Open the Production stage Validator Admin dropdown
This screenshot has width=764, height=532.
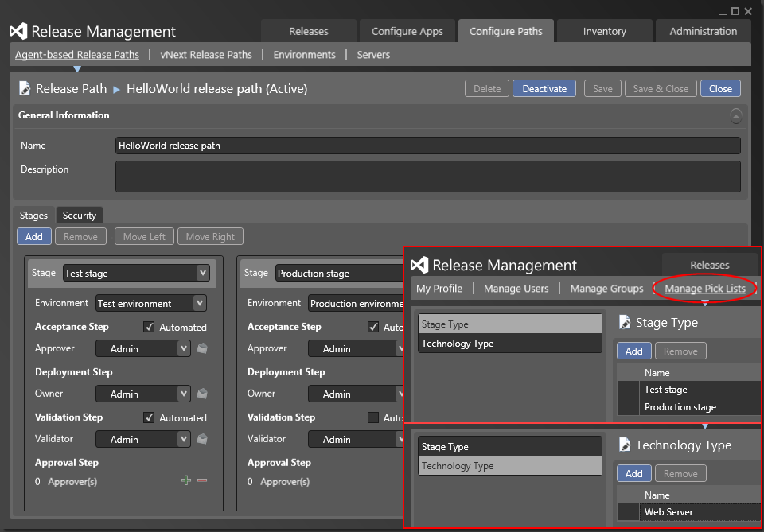pyautogui.click(x=357, y=439)
